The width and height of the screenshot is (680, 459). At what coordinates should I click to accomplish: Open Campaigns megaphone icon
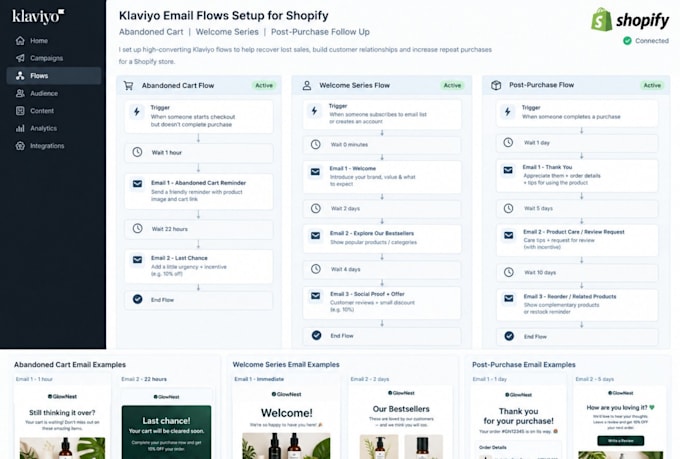point(20,58)
